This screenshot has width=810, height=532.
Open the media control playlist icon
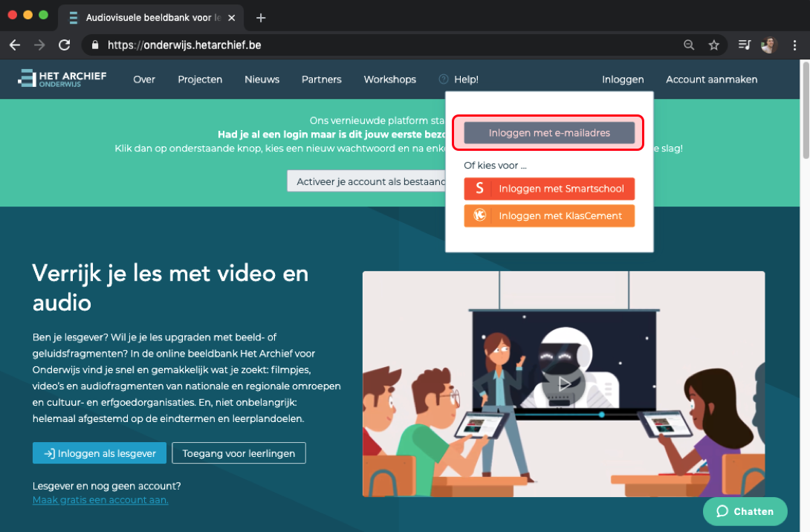coord(744,45)
